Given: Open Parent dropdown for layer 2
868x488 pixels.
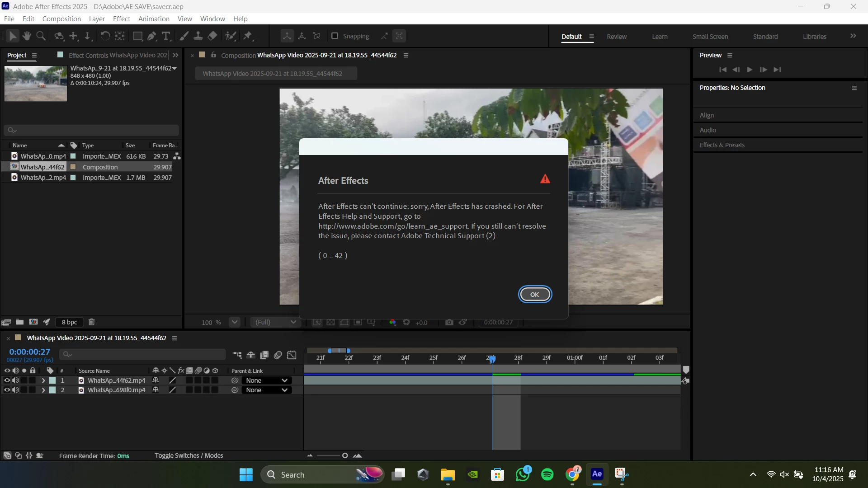Looking at the screenshot, I should tap(266, 390).
